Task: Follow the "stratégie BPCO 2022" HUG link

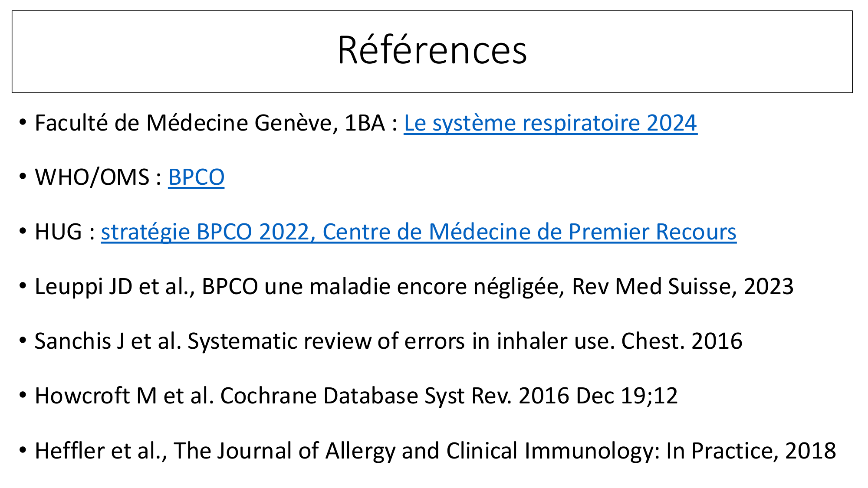Action: [418, 232]
